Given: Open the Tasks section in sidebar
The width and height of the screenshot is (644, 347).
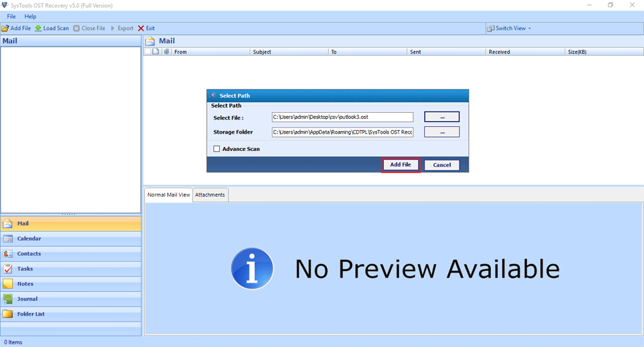Looking at the screenshot, I should click(25, 268).
